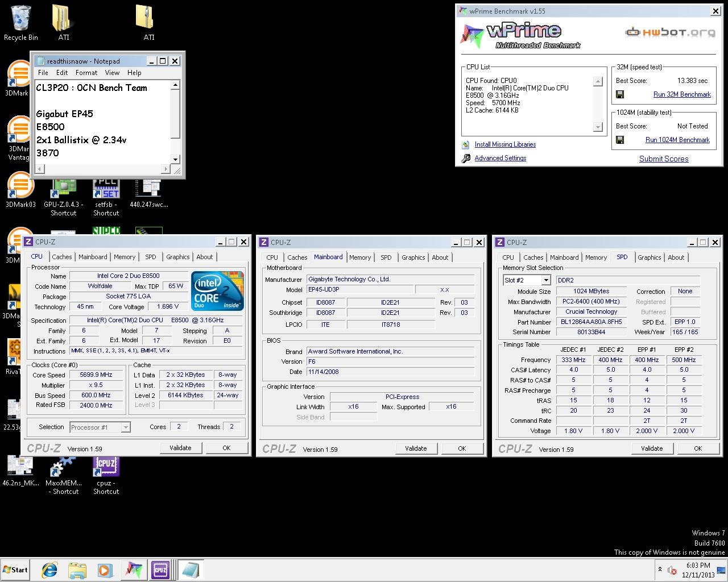The width and height of the screenshot is (728, 582).
Task: Open the View menu in Notepad
Action: tap(112, 73)
